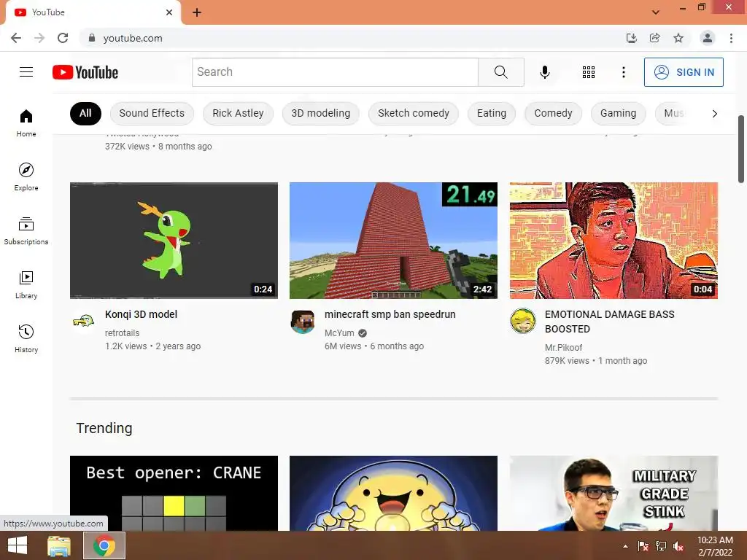Open Explore in sidebar
Viewport: 747px width, 560px height.
click(26, 176)
